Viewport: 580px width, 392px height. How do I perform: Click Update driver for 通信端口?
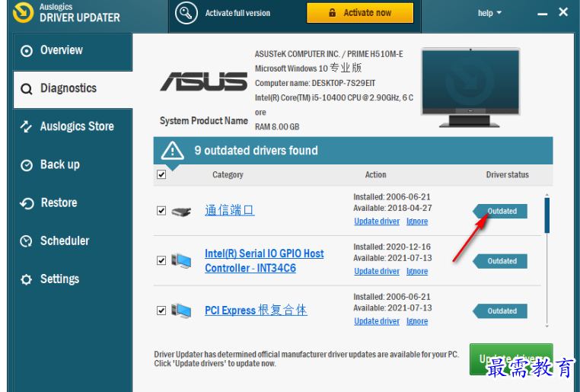click(377, 221)
